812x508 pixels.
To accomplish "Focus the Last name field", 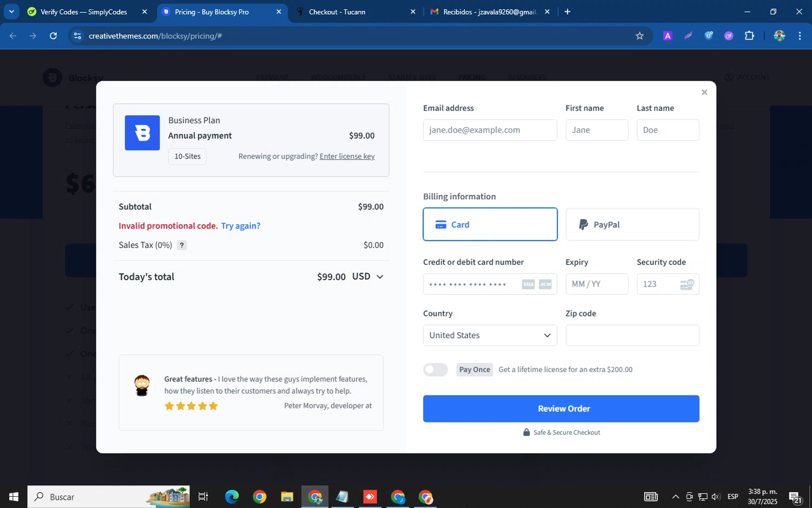I will click(668, 130).
